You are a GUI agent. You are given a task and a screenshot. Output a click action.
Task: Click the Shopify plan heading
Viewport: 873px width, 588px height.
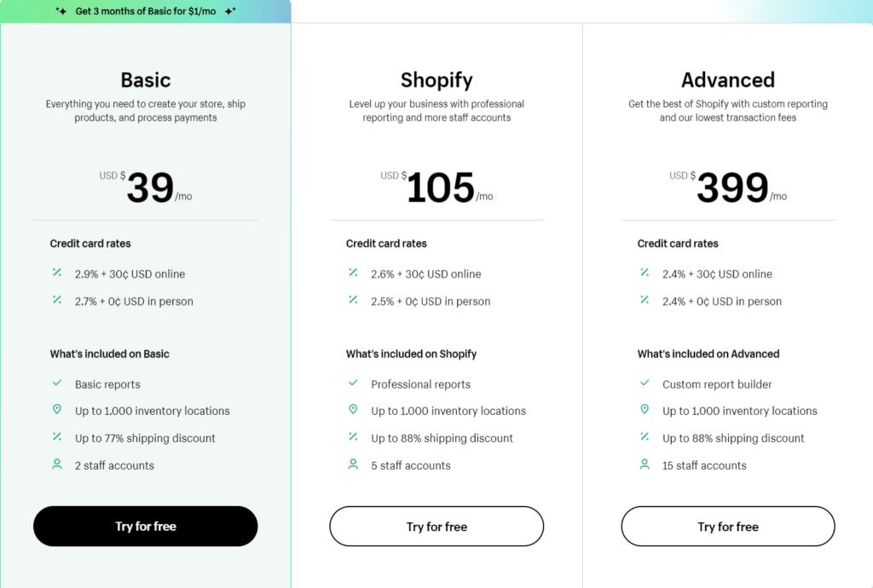tap(436, 80)
